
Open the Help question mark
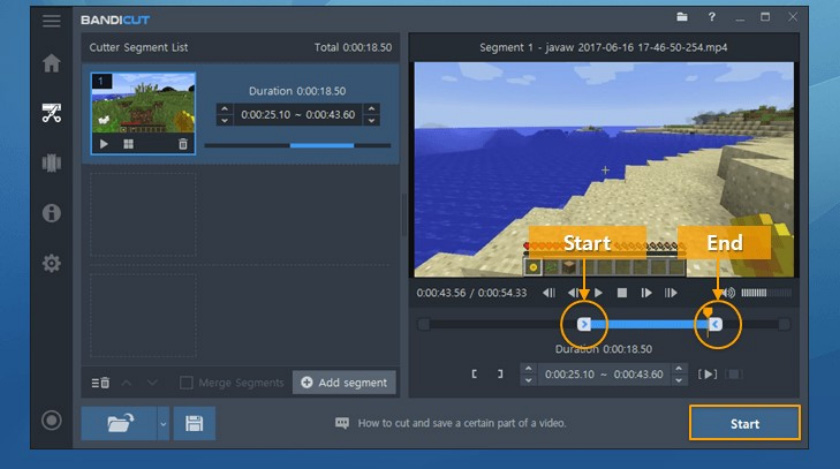[x=711, y=17]
